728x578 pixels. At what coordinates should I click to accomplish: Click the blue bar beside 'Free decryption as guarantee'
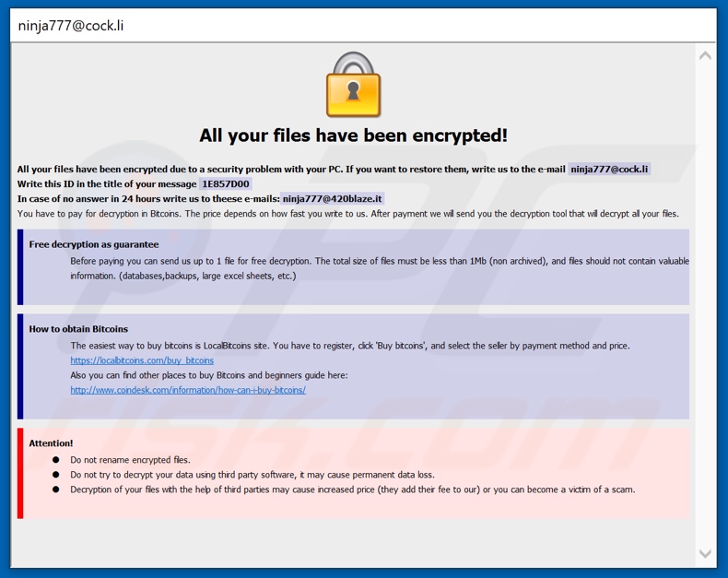point(20,266)
